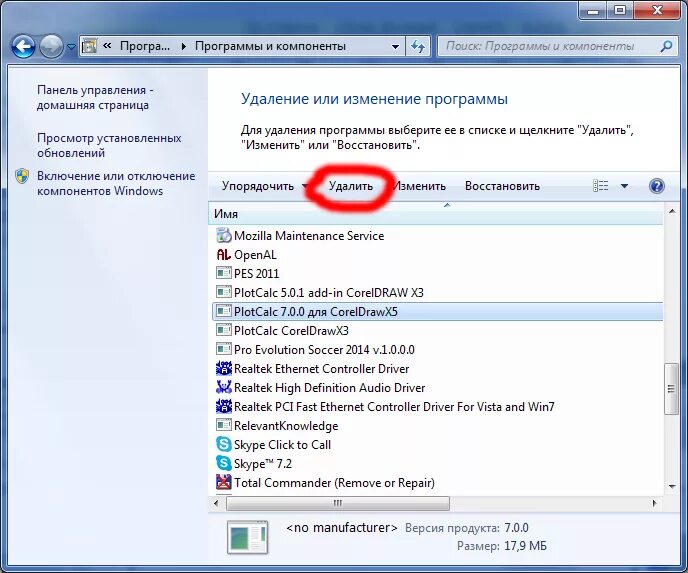
Task: Click the Total Commander floppy icon
Action: [224, 483]
